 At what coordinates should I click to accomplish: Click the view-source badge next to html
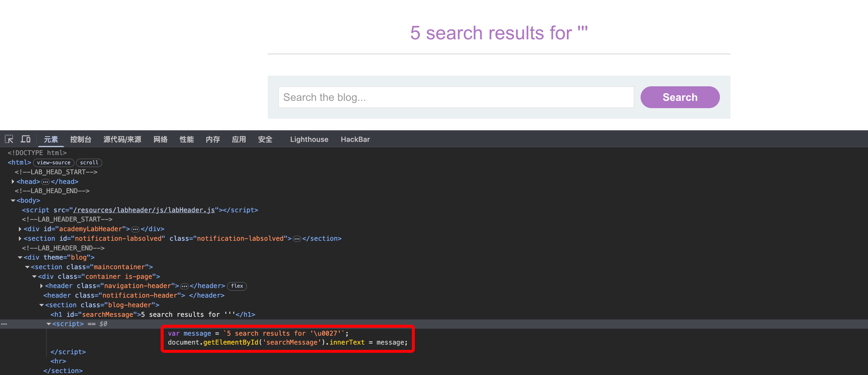point(54,163)
